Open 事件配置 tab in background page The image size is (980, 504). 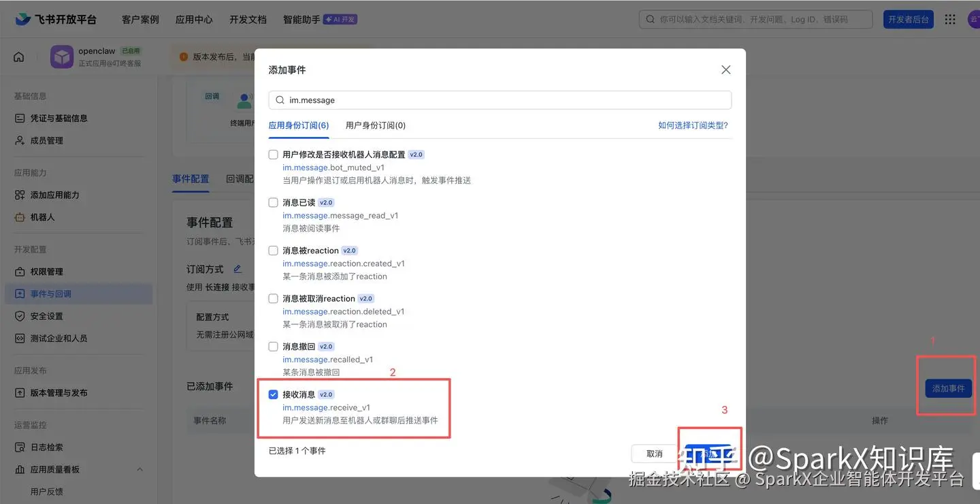(191, 178)
